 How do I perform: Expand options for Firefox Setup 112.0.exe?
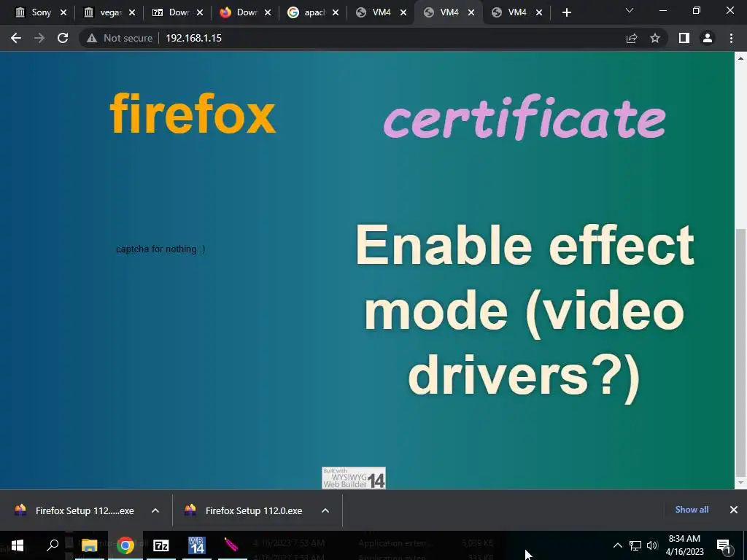pyautogui.click(x=325, y=510)
